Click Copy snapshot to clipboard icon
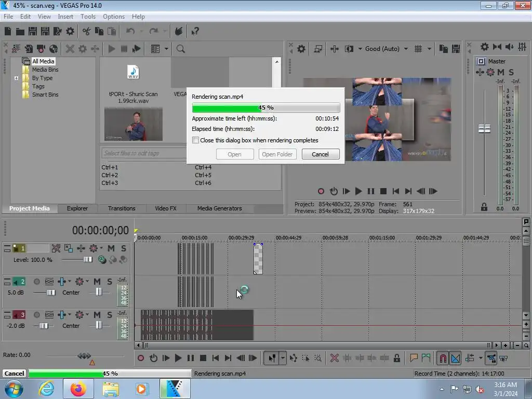Viewport: 532px width, 399px height. 444,49
